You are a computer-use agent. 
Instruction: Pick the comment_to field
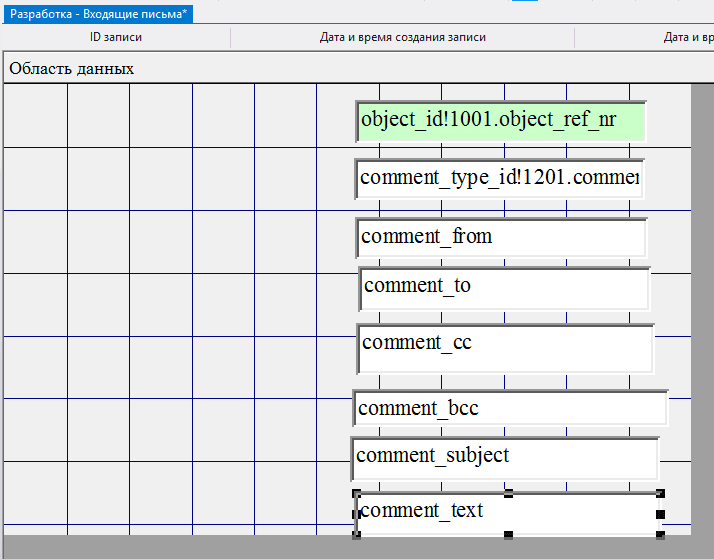(504, 287)
